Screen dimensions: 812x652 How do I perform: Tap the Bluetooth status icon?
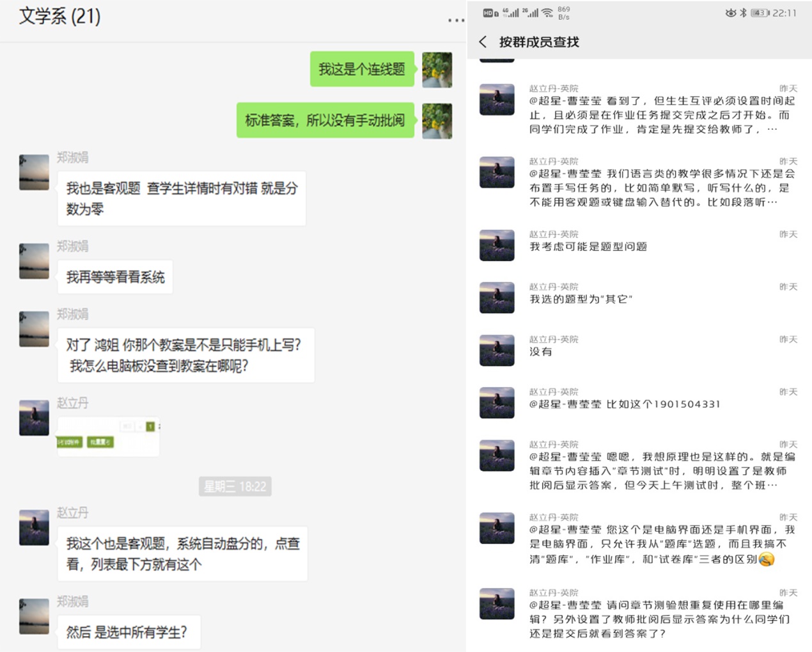(x=743, y=13)
